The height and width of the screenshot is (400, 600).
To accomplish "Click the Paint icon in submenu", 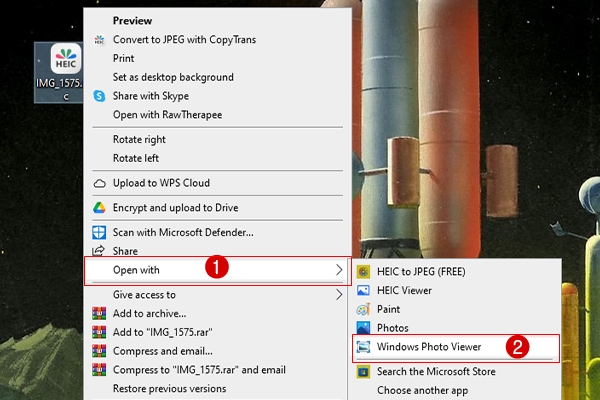I will (x=364, y=309).
